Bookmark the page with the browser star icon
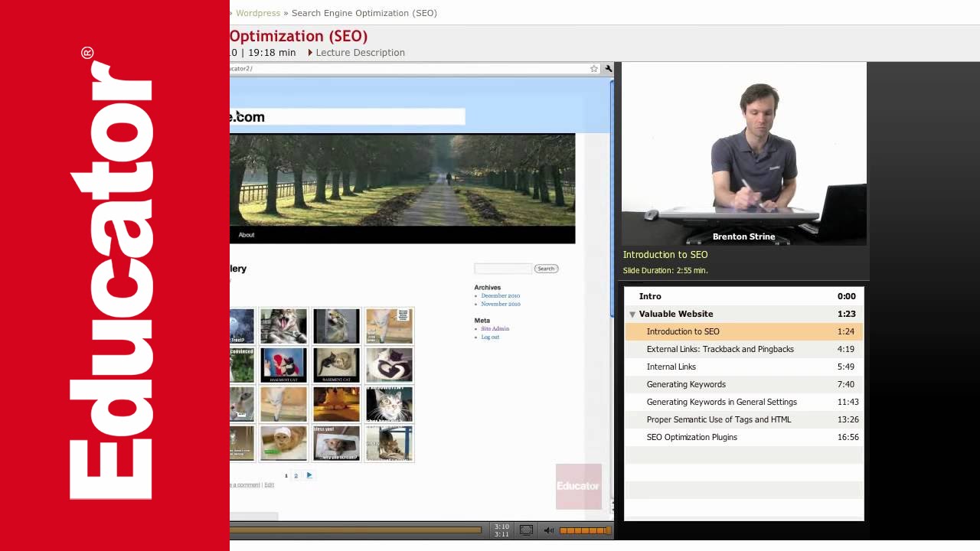The image size is (980, 551). coord(593,69)
